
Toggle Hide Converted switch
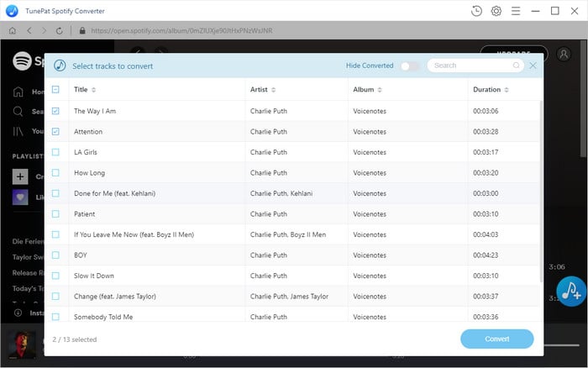point(409,66)
